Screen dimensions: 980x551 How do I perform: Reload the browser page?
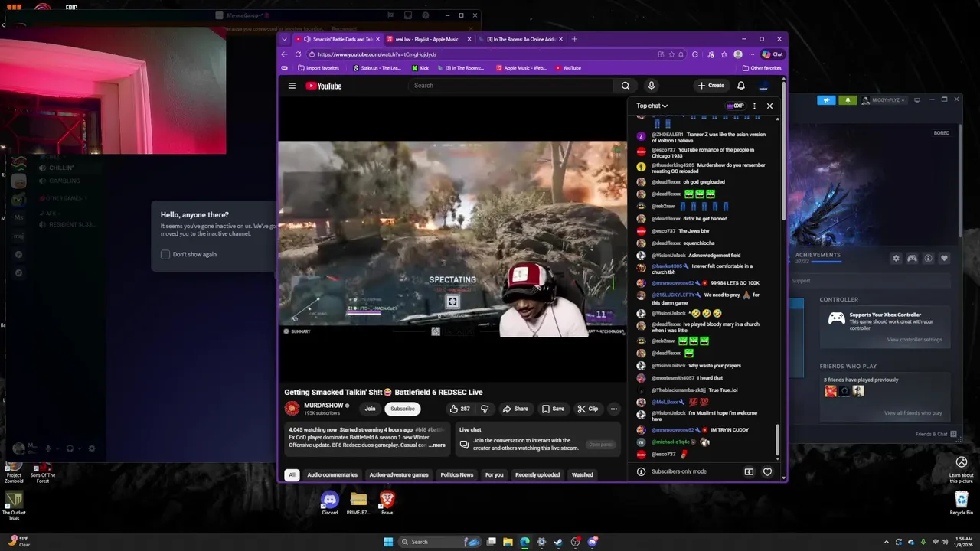click(298, 54)
